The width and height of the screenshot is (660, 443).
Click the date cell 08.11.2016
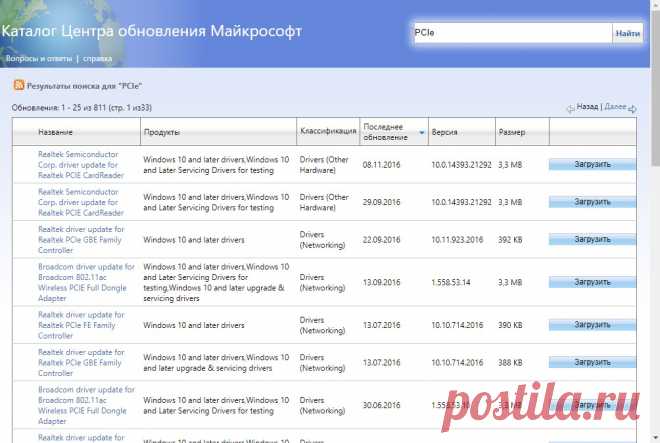click(x=381, y=165)
